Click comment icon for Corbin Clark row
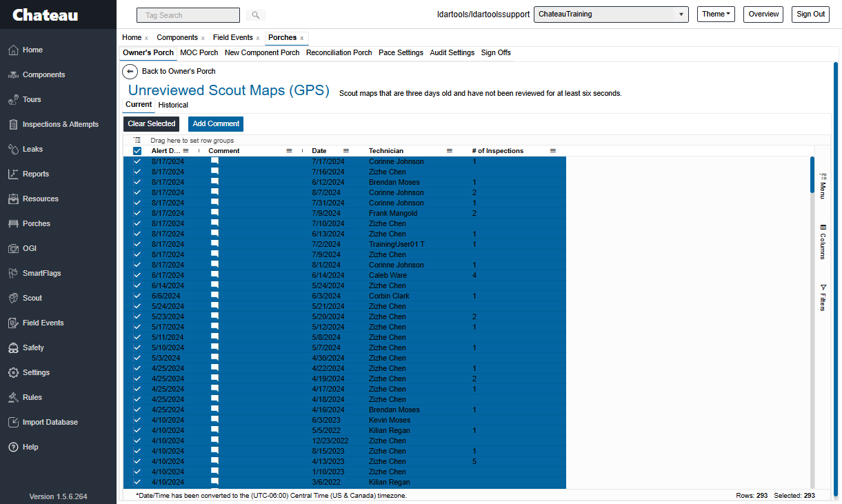 [214, 296]
